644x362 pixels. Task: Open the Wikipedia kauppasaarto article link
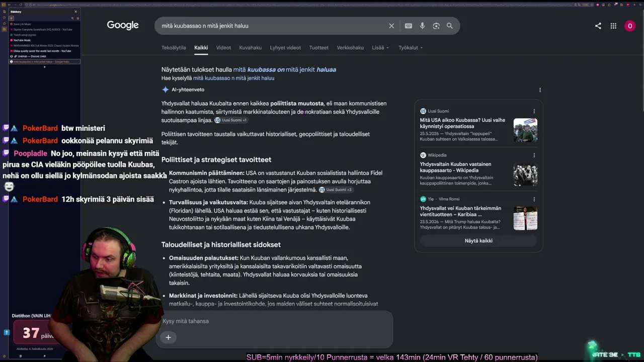tap(456, 167)
